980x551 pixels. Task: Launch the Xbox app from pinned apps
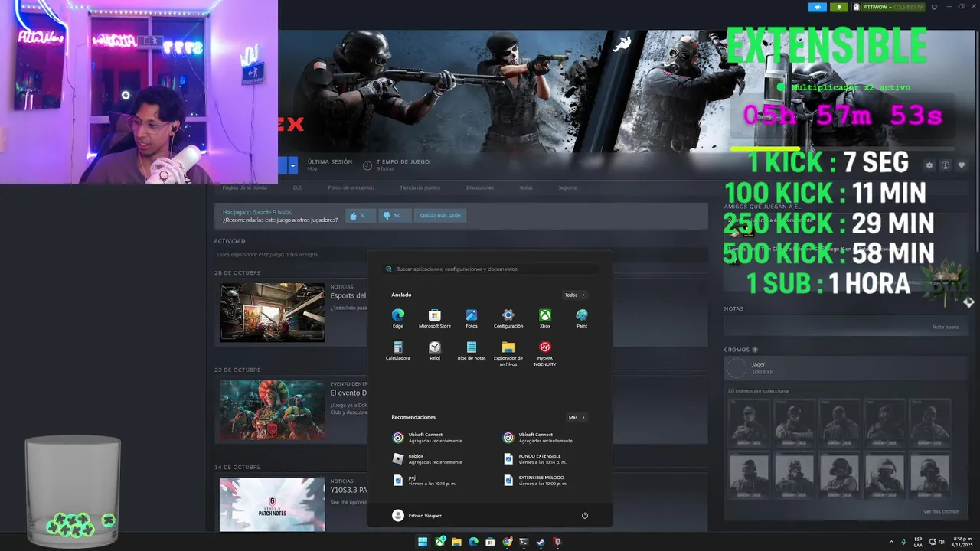(x=545, y=318)
